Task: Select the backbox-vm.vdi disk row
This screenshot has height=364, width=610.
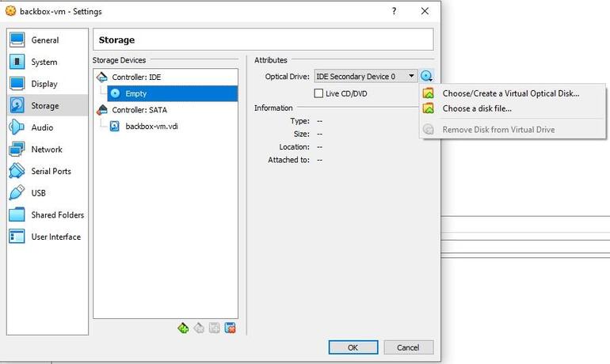Action: point(173,126)
